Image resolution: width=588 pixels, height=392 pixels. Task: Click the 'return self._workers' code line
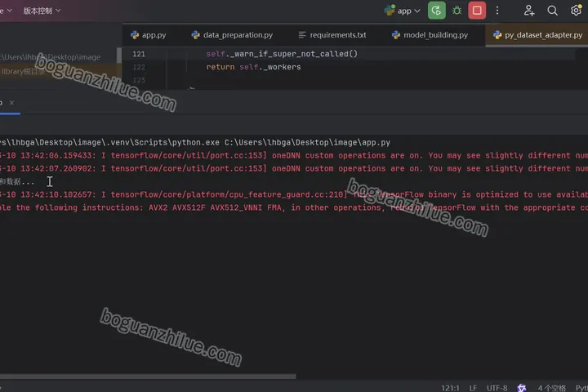[x=253, y=67]
